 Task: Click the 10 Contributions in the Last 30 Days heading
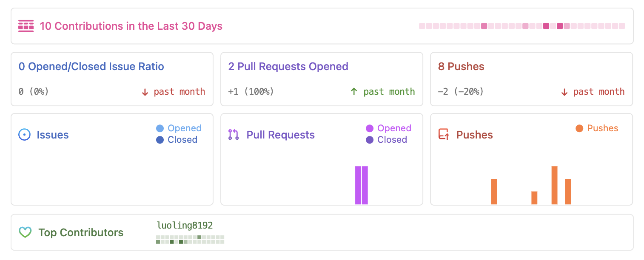(x=131, y=26)
